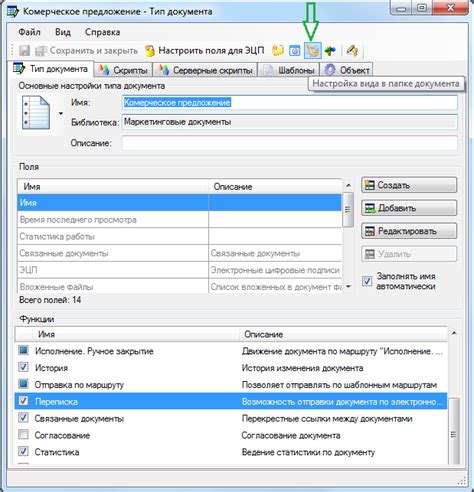Click Настроить поля для ЭЦП toolbar button

coord(205,51)
